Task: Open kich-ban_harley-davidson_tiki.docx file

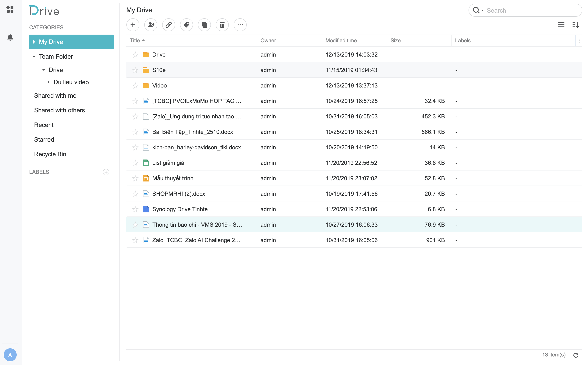Action: click(196, 147)
